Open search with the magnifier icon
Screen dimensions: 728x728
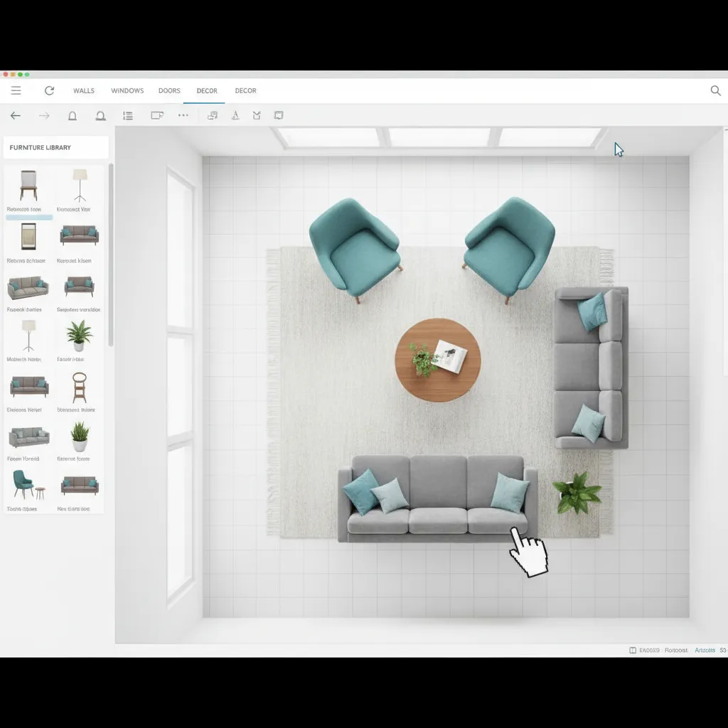tap(715, 90)
